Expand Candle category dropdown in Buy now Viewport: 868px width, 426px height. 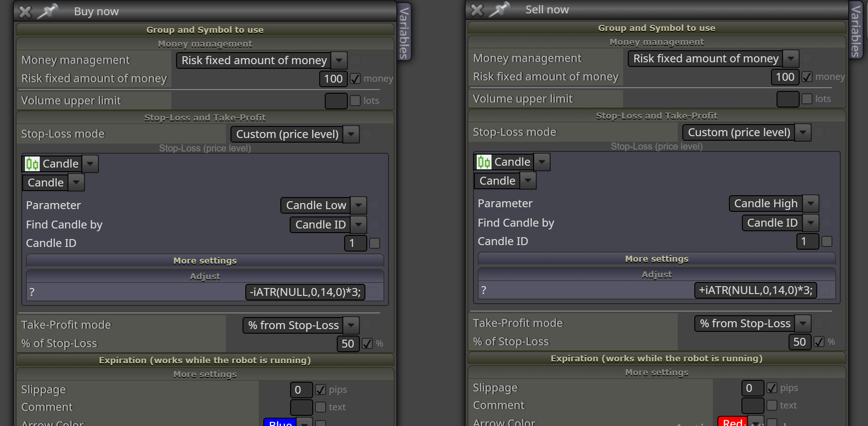pos(91,164)
